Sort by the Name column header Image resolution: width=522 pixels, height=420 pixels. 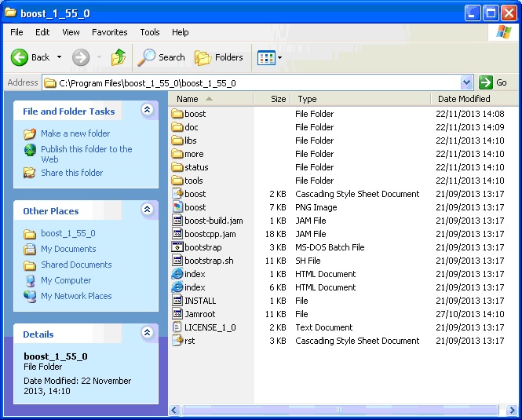(x=210, y=99)
